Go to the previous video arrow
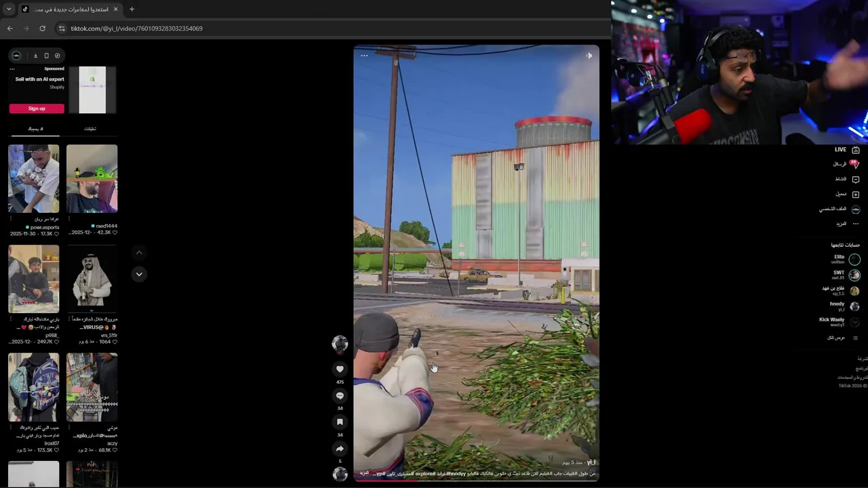Screen dimensions: 868x488 tap(139, 252)
